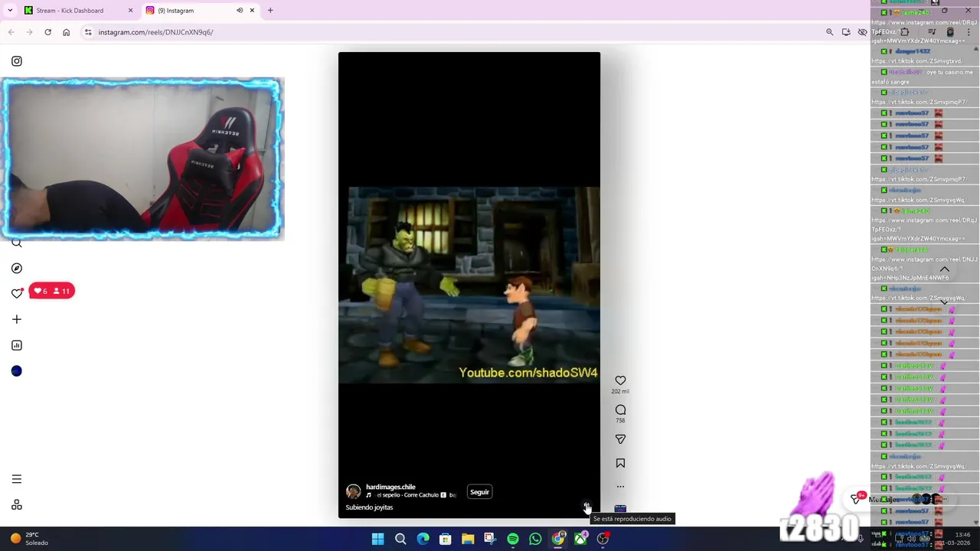The height and width of the screenshot is (551, 980).
Task: Open File Explorer from the taskbar
Action: (468, 539)
